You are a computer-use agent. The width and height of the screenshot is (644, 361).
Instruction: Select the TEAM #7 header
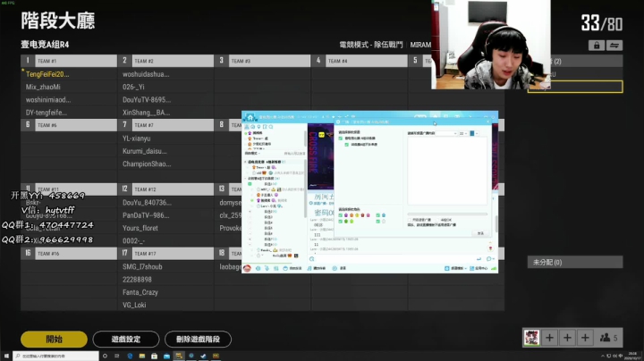(165, 125)
